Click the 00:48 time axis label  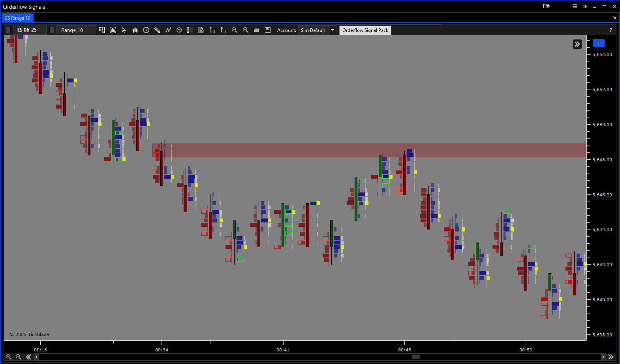404,350
